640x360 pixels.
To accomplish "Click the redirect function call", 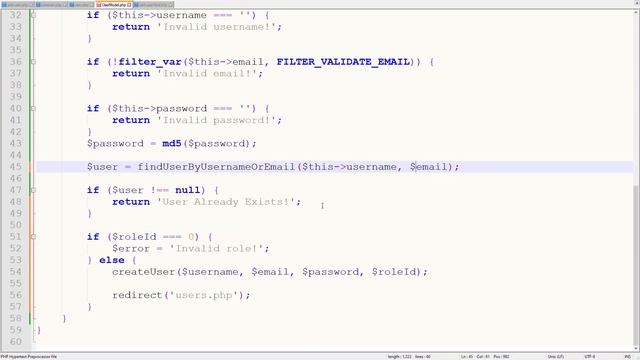I will pos(138,295).
